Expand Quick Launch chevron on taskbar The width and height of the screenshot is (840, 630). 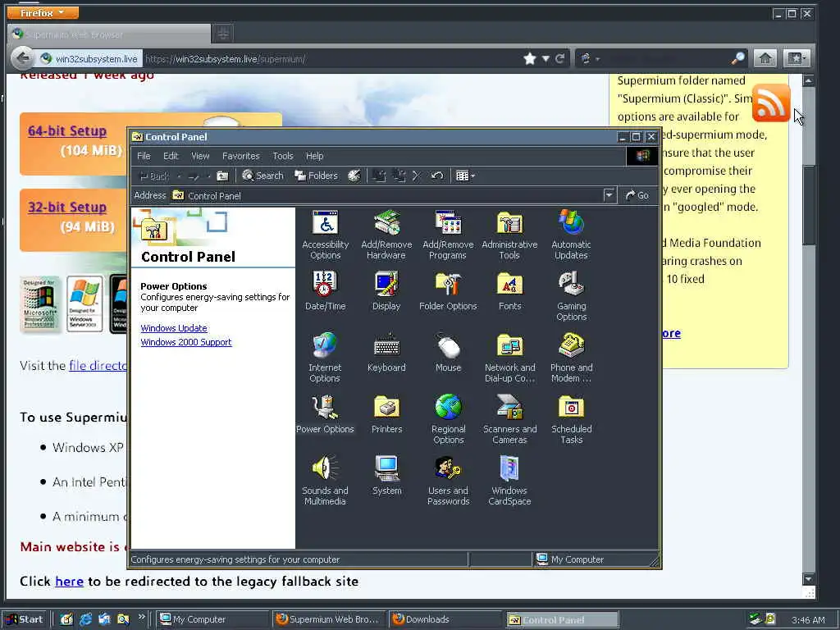click(141, 617)
